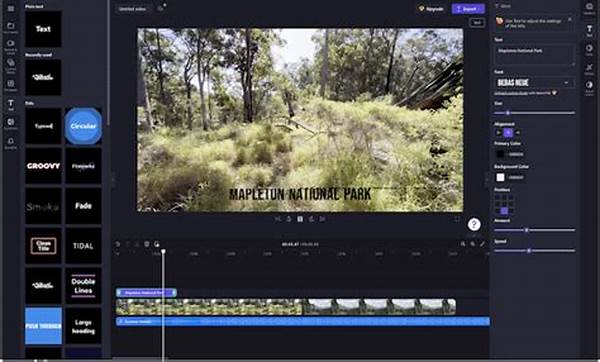Expand the Bebas Neue font dropdown

(534, 83)
